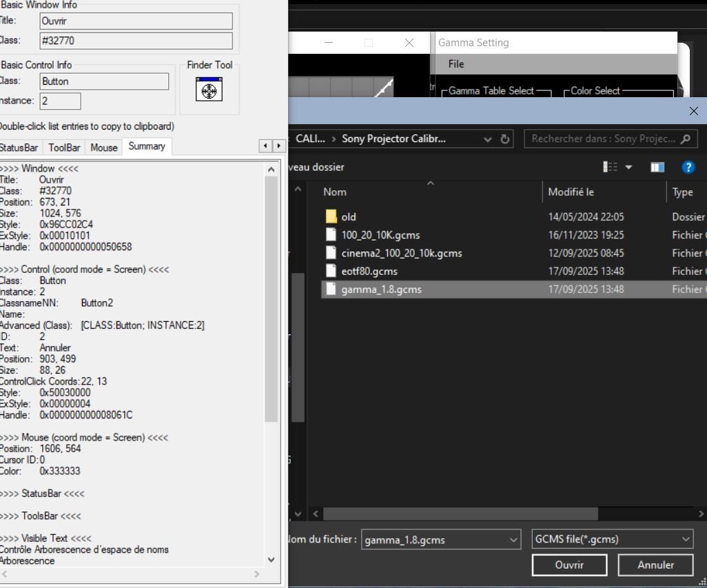
Task: Switch to the ToolBar tab
Action: click(65, 148)
